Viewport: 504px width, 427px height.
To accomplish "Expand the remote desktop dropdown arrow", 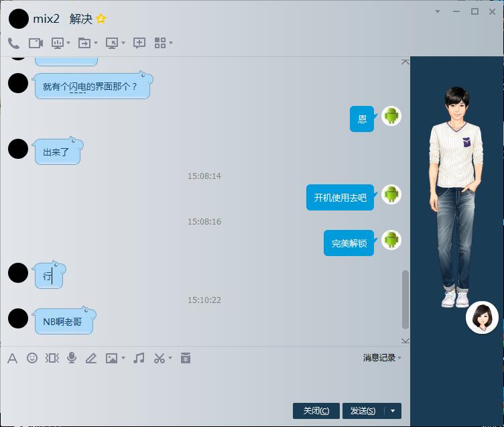I will [x=123, y=43].
